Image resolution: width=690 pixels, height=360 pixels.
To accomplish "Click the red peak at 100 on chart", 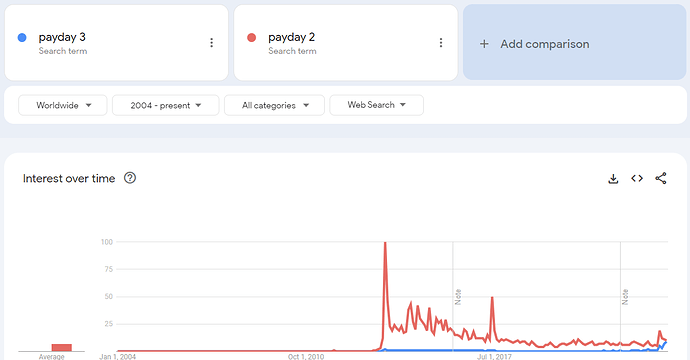I will pos(385,243).
